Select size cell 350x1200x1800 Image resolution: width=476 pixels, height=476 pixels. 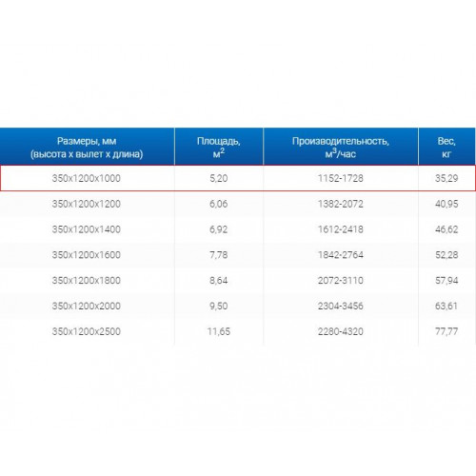pyautogui.click(x=87, y=281)
